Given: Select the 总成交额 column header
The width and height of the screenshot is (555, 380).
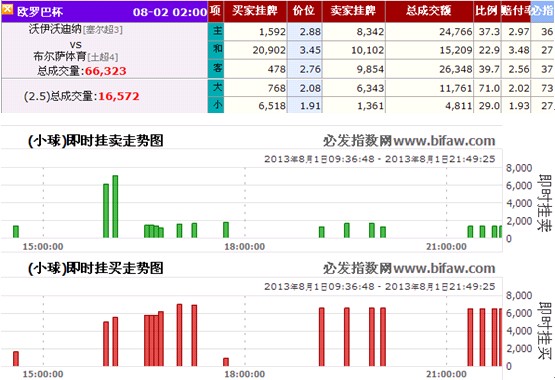Looking at the screenshot, I should pos(429,11).
